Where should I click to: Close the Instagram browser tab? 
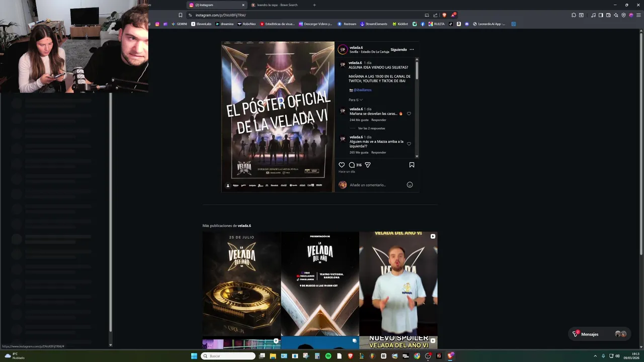pos(243,5)
